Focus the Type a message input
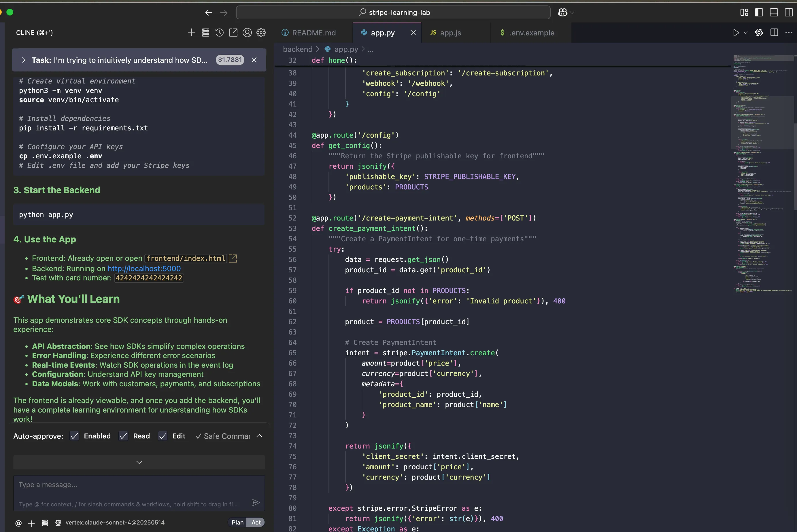Image resolution: width=797 pixels, height=532 pixels. 136,485
